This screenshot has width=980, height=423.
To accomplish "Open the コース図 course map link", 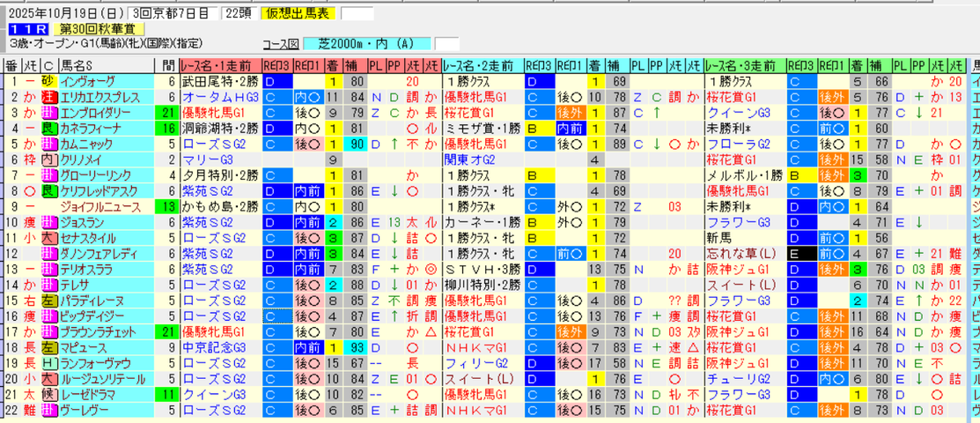I will (281, 44).
